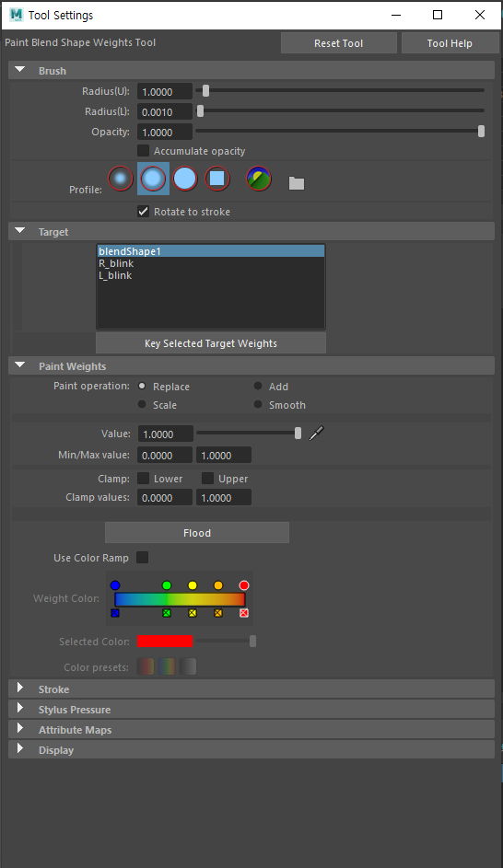Select the Gaussian brush profile icon

click(120, 179)
